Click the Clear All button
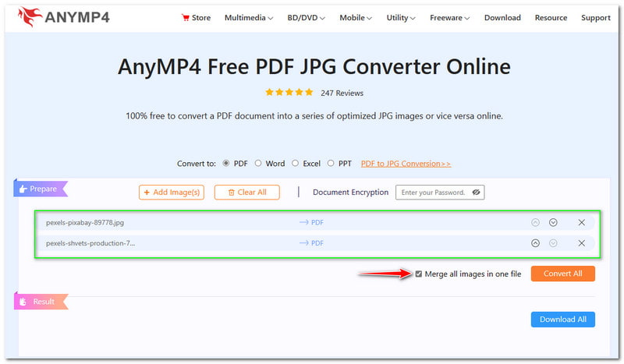 coord(246,193)
